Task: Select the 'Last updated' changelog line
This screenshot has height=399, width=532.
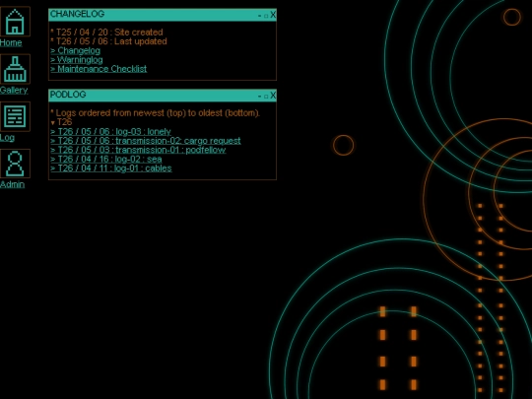Action: (x=108, y=41)
